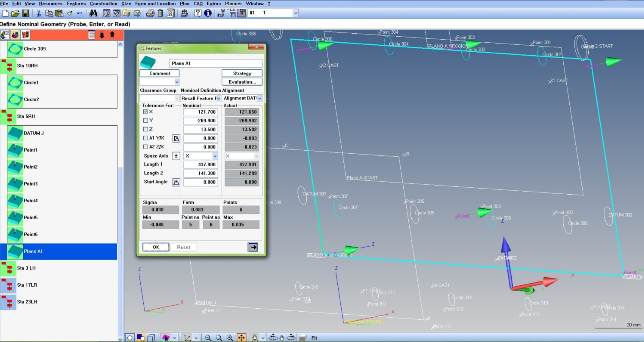Click the trash delete icon
The height and width of the screenshot is (342, 644).
(x=160, y=13)
